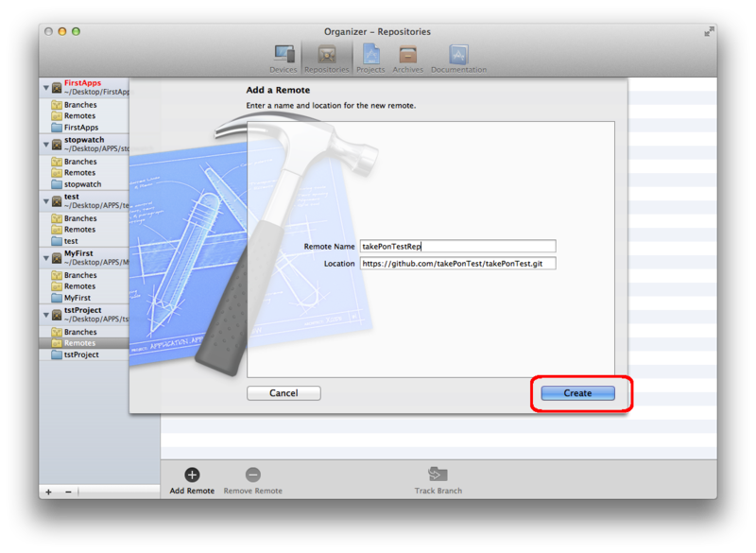Click the Remote Name text field
This screenshot has height=553, width=756.
457,247
